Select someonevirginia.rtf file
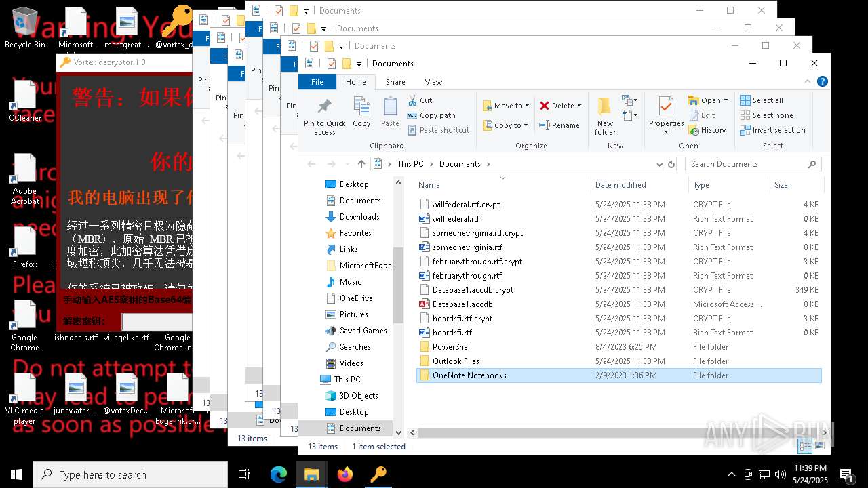The height and width of the screenshot is (488, 868). (x=467, y=247)
